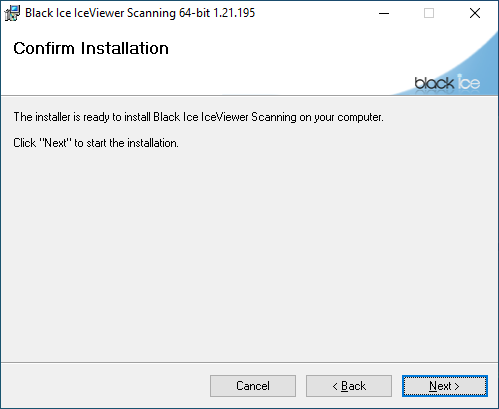The height and width of the screenshot is (409, 499).
Task: Click the dark 'black' word of the logo
Action: tap(434, 83)
